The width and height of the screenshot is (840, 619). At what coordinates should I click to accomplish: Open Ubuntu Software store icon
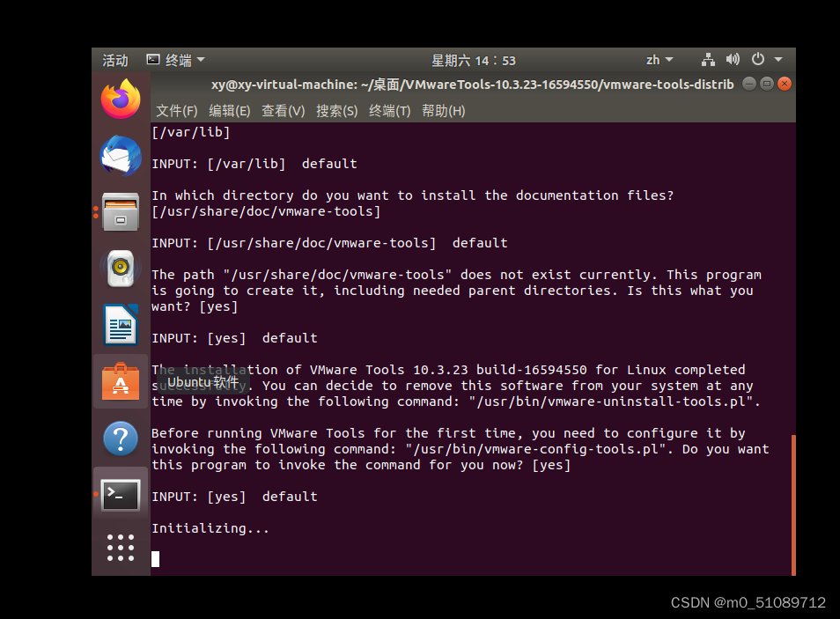[121, 381]
